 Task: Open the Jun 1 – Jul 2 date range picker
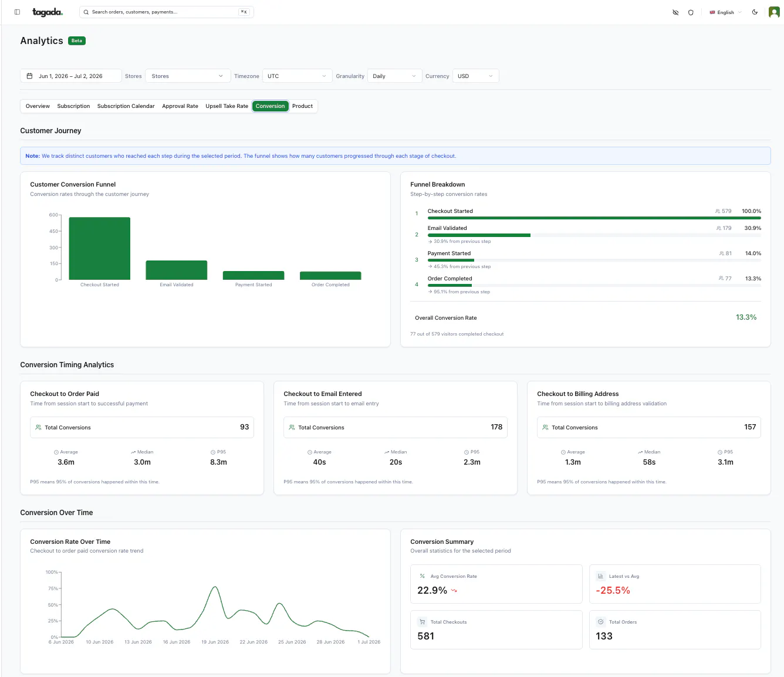[x=71, y=76]
